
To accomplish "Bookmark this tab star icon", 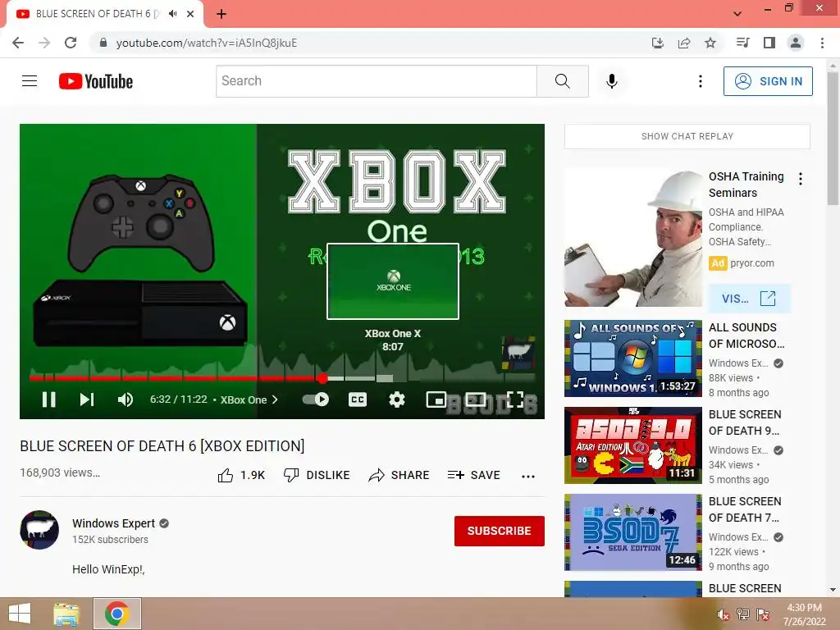I will tap(710, 43).
